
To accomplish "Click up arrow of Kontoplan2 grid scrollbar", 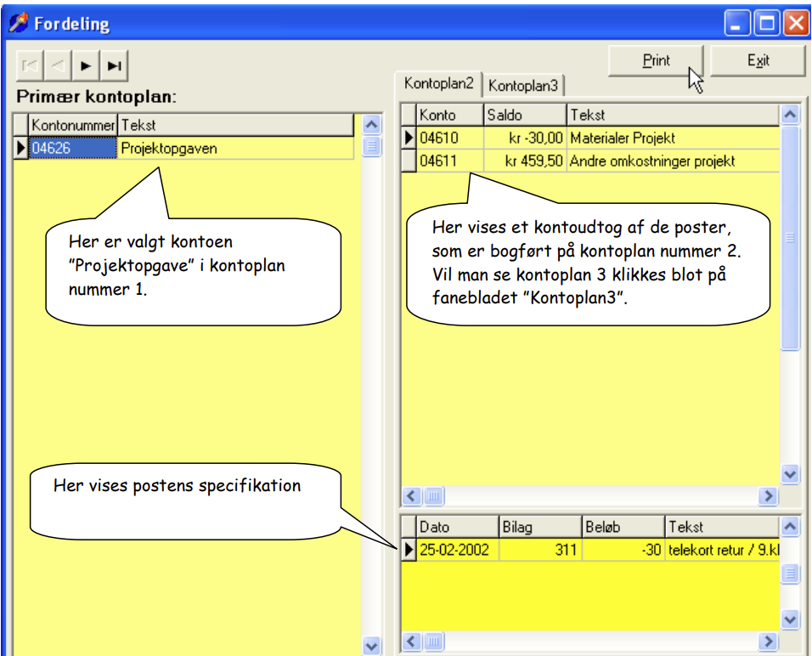I will (790, 115).
